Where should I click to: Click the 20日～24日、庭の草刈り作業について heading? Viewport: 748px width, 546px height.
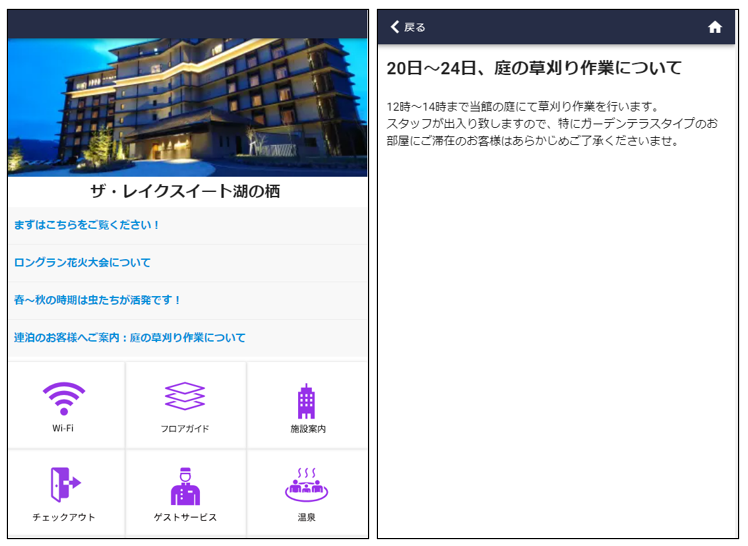(x=534, y=68)
